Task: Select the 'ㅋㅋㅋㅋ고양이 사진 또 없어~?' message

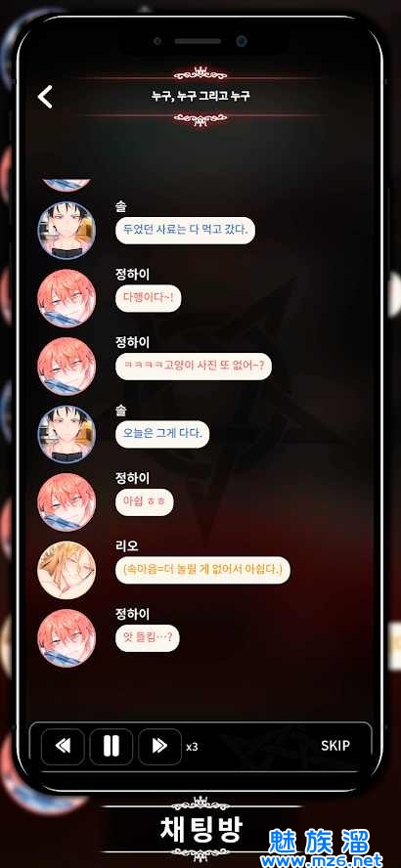Action: tap(194, 367)
